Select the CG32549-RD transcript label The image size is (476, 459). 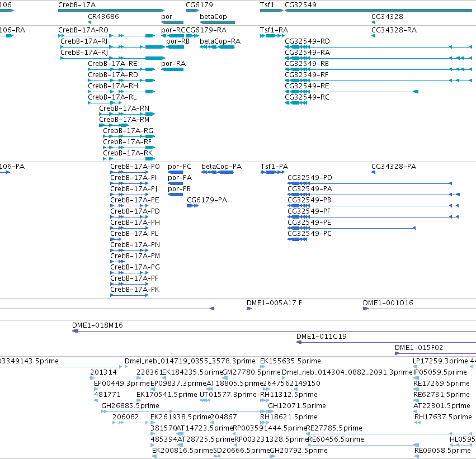307,41
